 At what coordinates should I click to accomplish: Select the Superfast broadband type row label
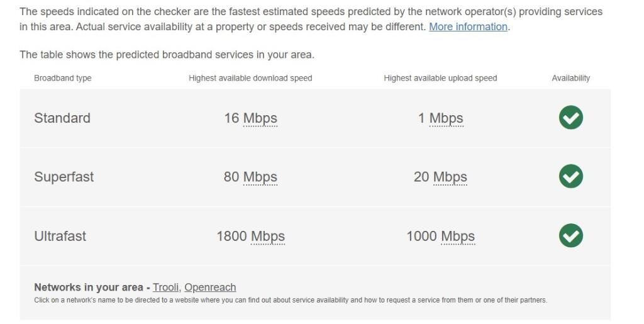(x=64, y=177)
